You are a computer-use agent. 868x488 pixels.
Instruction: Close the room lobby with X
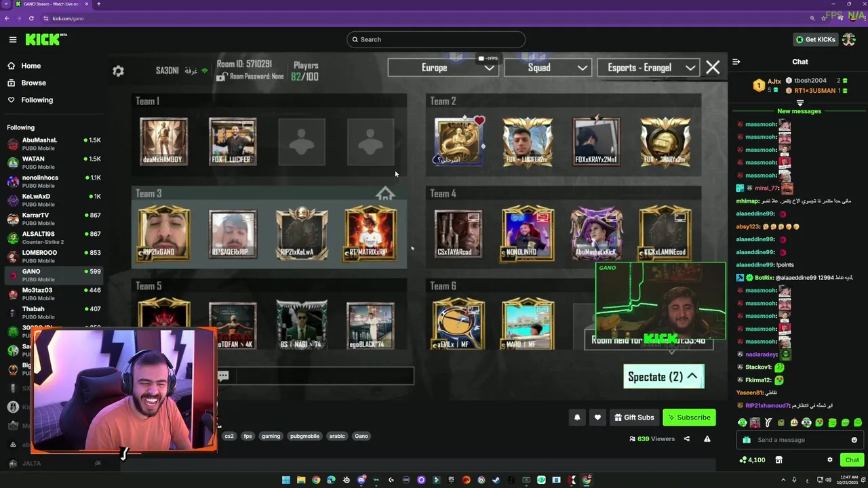(713, 67)
